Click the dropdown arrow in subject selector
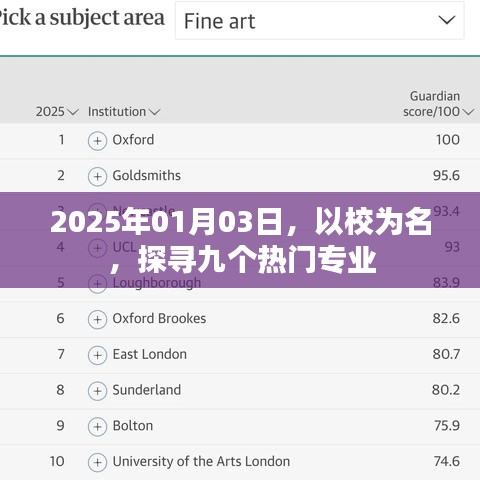Image resolution: width=480 pixels, height=480 pixels. click(x=447, y=20)
